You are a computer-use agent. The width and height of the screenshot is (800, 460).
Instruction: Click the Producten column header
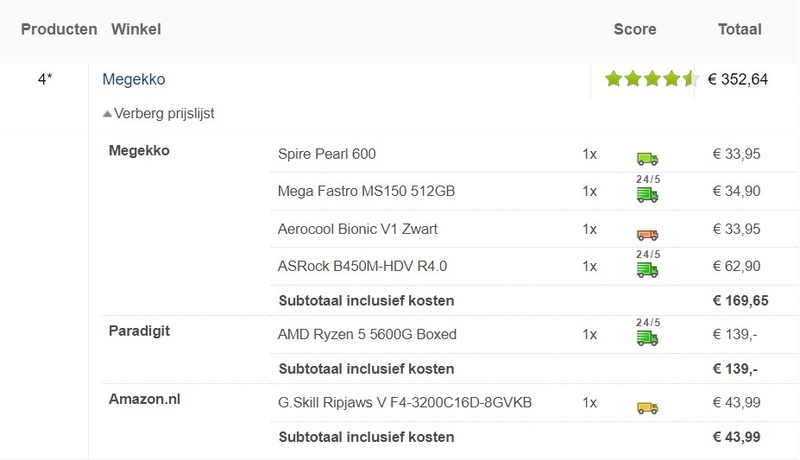tap(59, 29)
